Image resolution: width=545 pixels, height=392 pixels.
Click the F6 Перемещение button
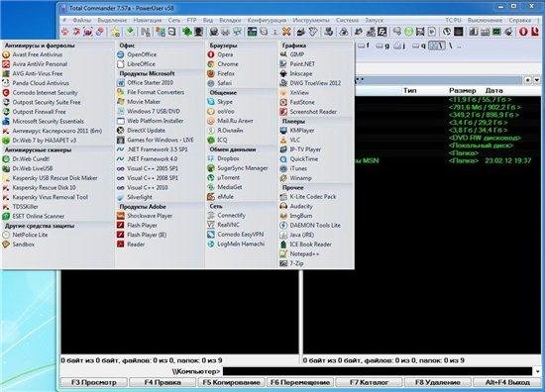tap(300, 382)
